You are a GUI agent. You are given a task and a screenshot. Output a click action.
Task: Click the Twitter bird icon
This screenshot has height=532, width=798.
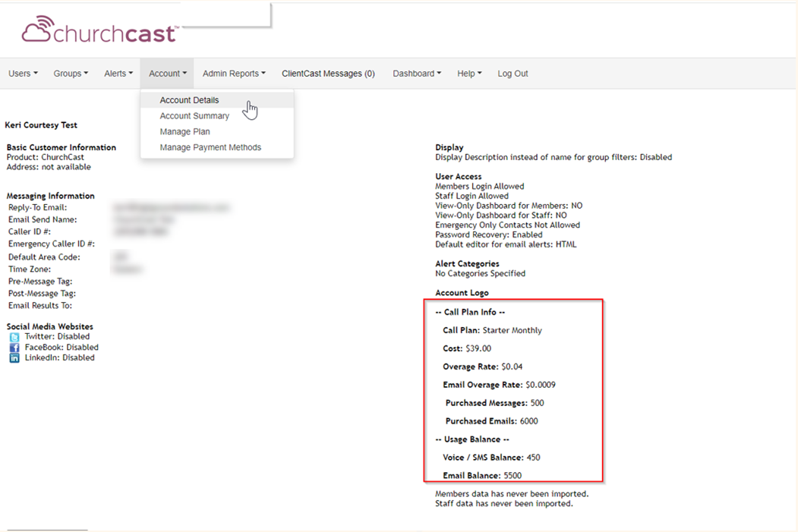[14, 337]
